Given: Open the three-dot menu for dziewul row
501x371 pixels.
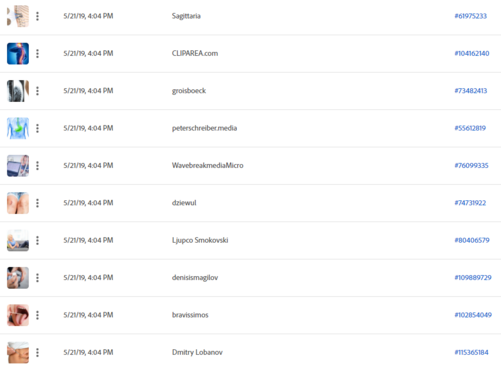Looking at the screenshot, I should click(x=37, y=203).
